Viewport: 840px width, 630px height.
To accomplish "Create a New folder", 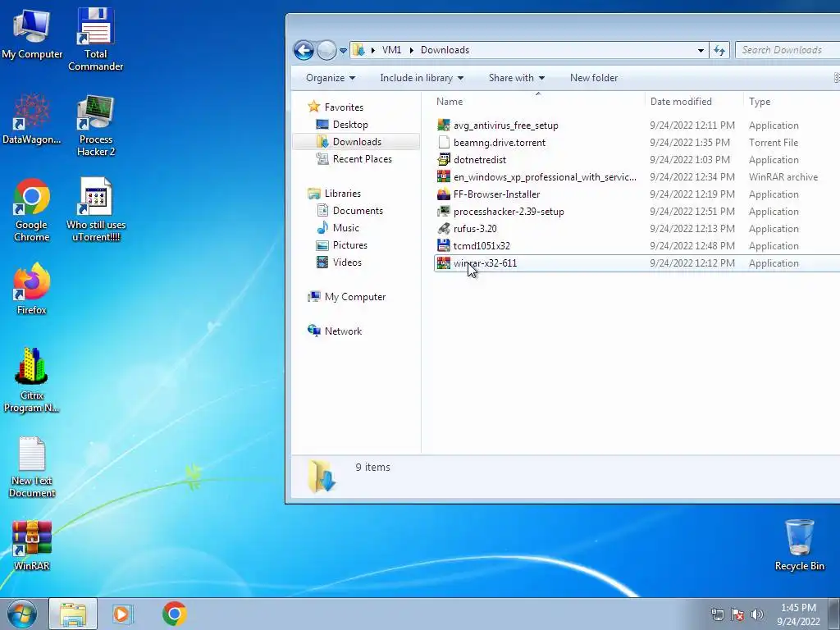I will (x=594, y=78).
